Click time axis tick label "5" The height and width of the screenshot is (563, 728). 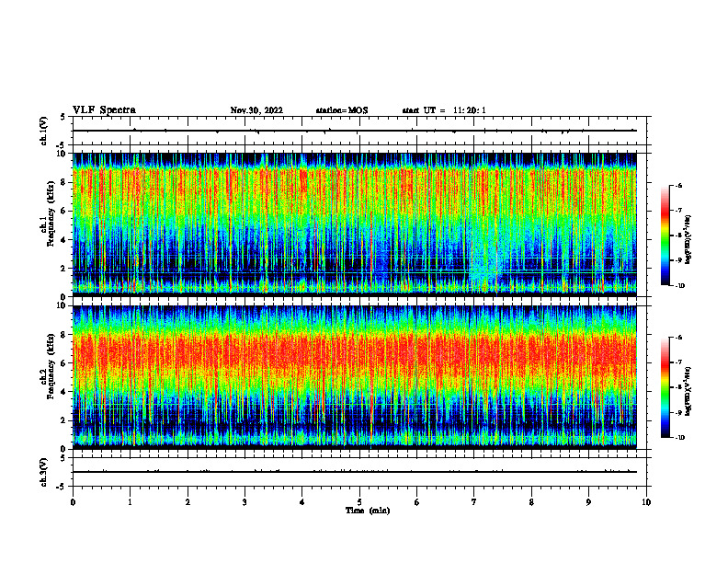[x=359, y=502]
